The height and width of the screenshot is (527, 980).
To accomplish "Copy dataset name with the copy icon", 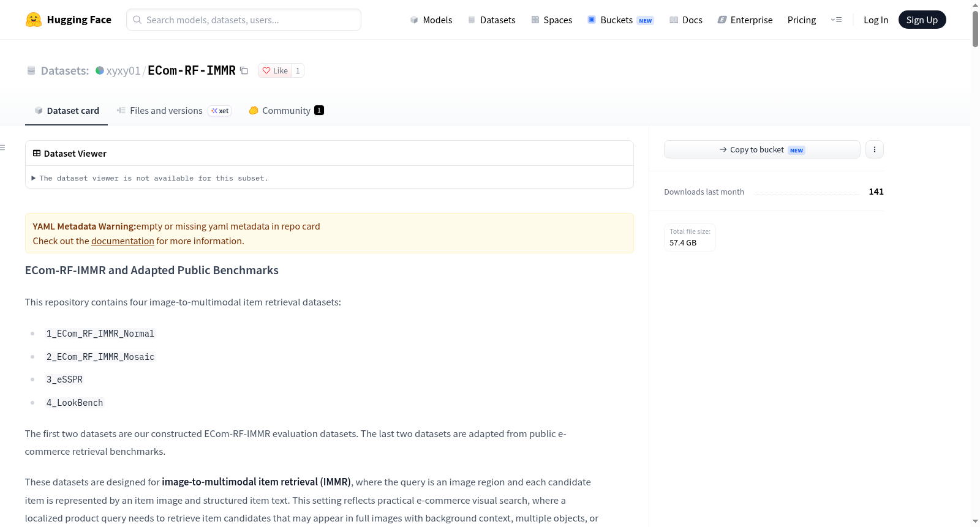I will tap(244, 70).
